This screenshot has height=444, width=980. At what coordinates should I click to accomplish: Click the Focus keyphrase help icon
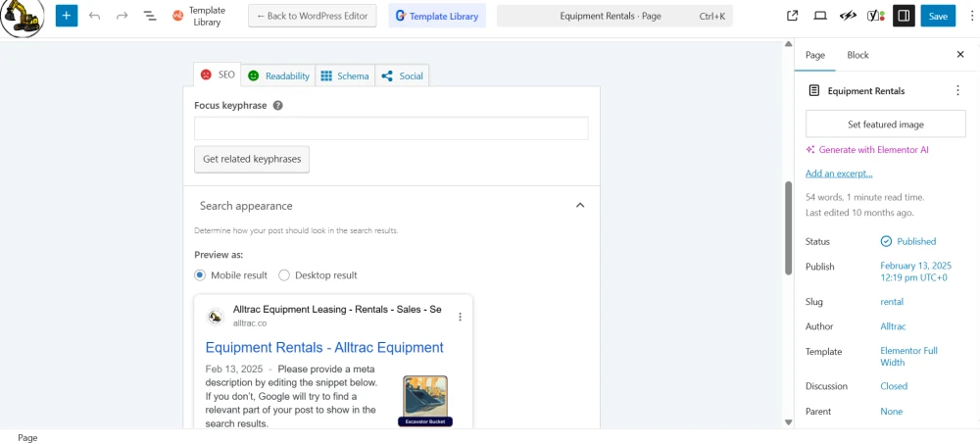(x=278, y=106)
